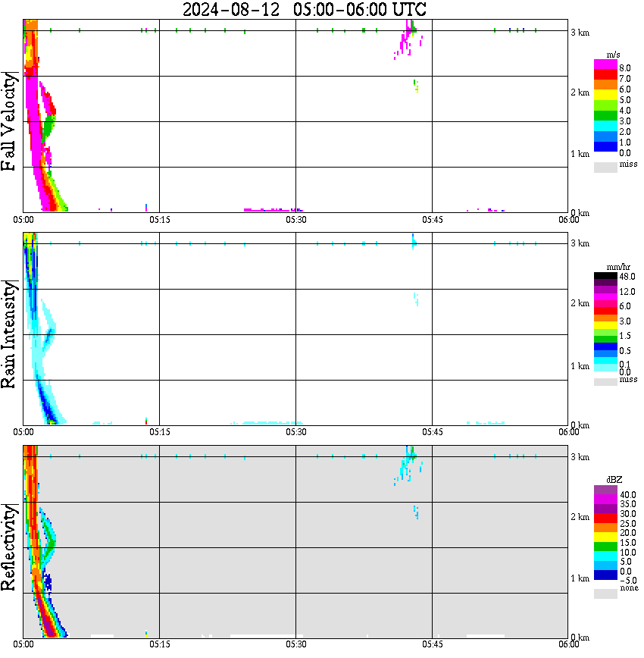Click the 35.0 value in dBZ legend

click(627, 504)
